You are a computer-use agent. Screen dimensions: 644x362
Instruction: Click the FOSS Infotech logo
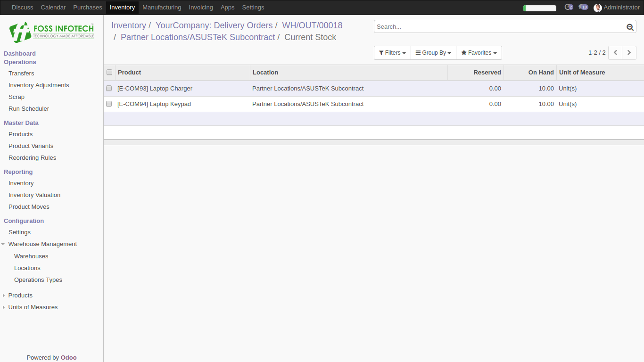(x=51, y=32)
